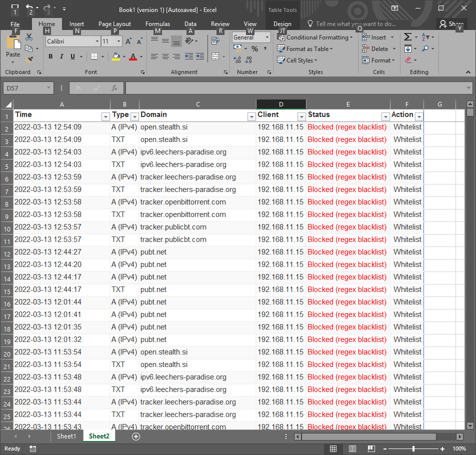476x455 pixels.
Task: Switch to the Data ribbon tab
Action: (190, 24)
